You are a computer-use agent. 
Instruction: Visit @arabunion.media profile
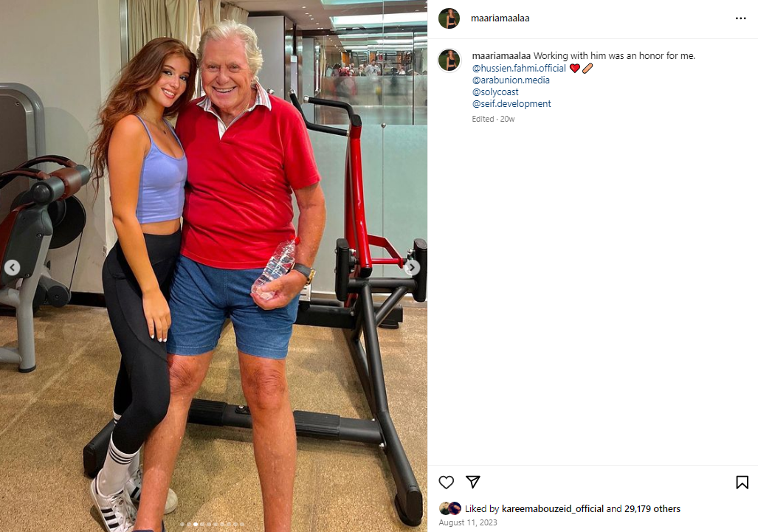[x=511, y=80]
